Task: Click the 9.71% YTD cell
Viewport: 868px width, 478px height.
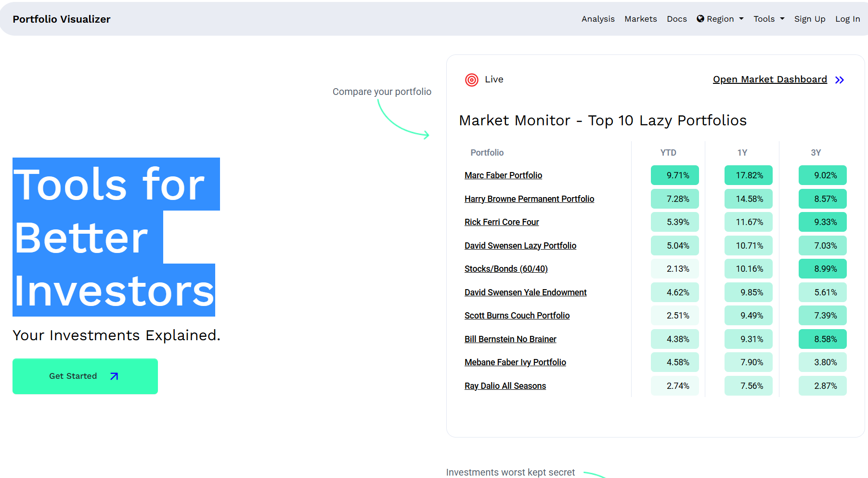Action: [675, 175]
